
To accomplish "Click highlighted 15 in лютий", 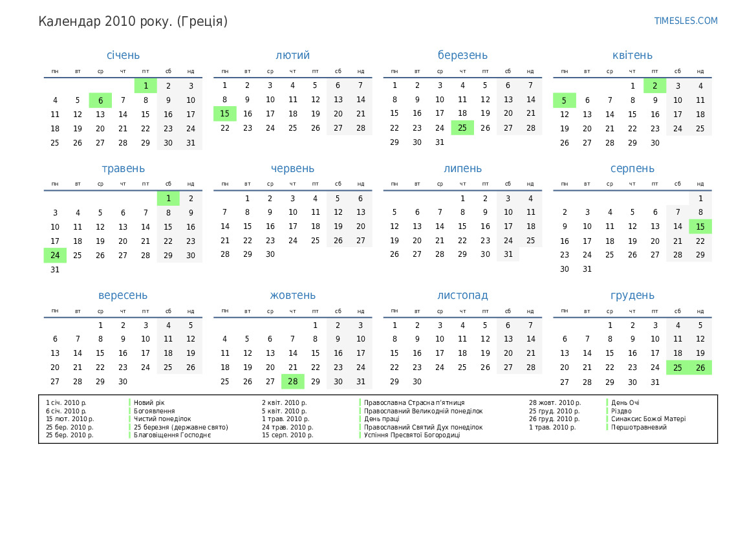I will pos(224,114).
